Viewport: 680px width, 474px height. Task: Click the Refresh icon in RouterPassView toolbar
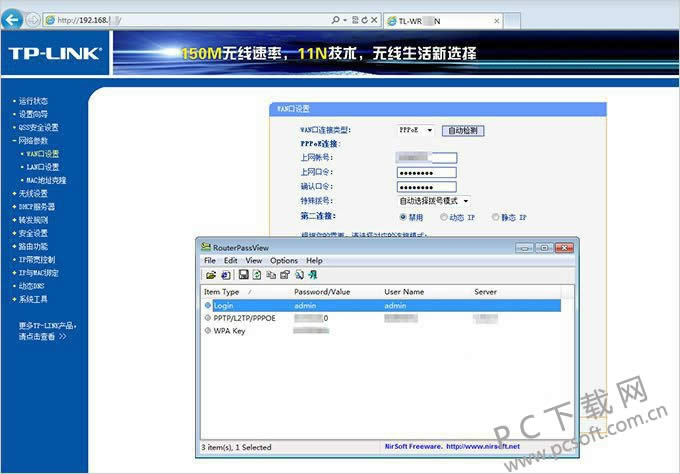[x=257, y=275]
